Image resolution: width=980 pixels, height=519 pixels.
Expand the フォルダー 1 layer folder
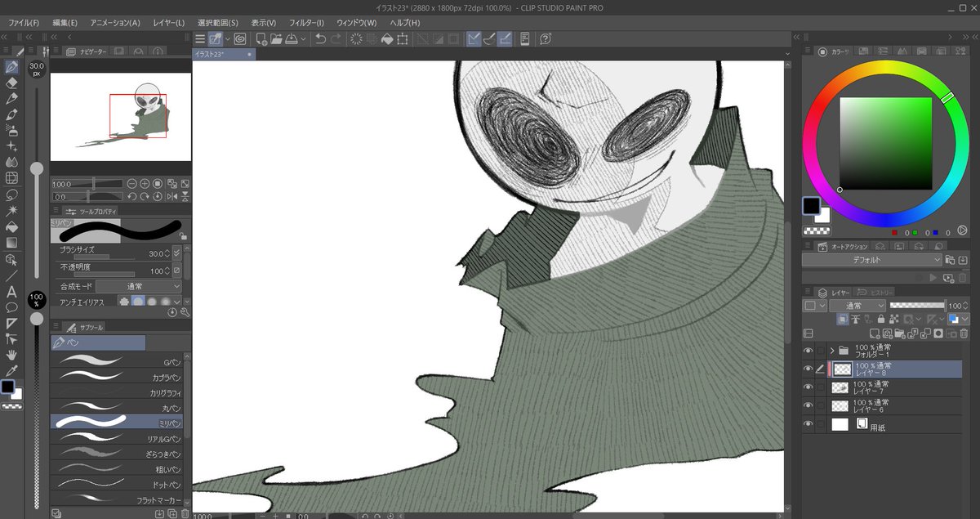click(x=832, y=351)
